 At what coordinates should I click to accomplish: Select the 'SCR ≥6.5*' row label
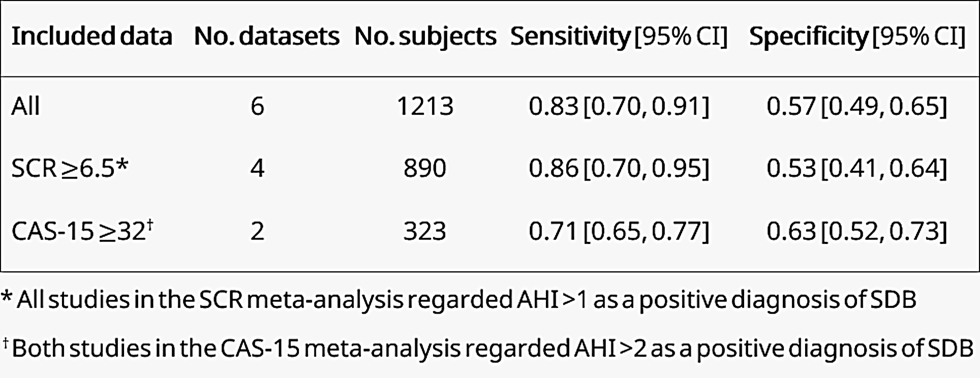coord(69,168)
